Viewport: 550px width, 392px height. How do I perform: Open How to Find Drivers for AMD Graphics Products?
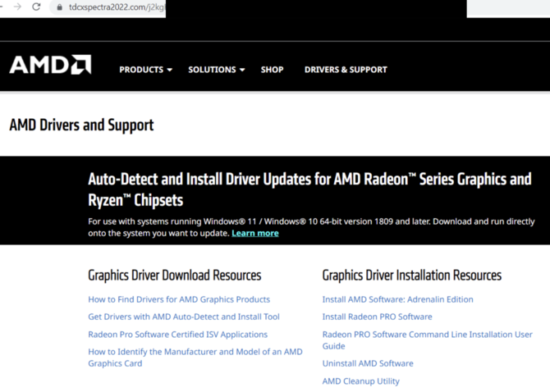tap(179, 299)
